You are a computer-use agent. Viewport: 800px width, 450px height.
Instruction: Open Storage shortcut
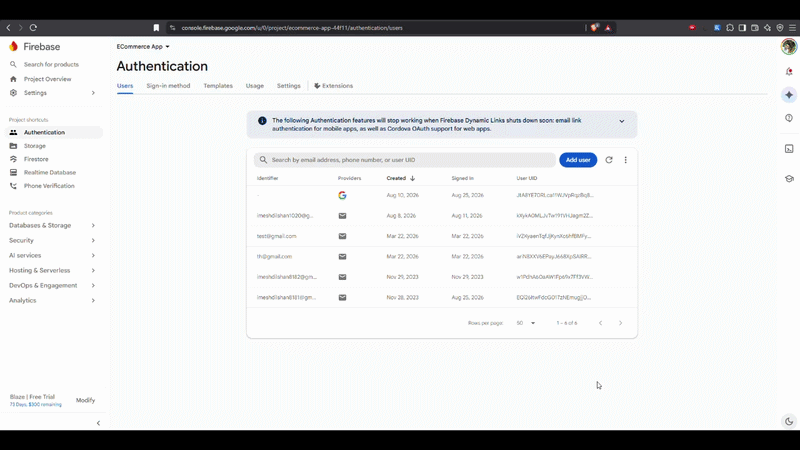(34, 146)
